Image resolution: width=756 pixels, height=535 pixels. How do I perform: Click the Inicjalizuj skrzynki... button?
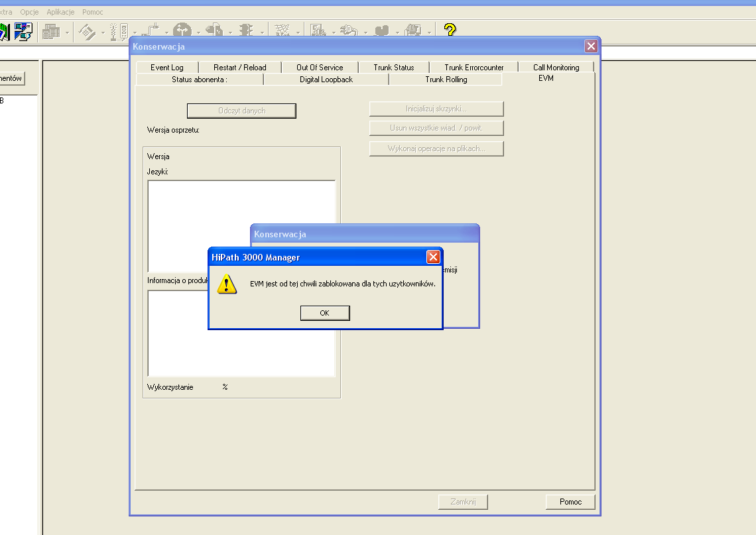coord(436,109)
